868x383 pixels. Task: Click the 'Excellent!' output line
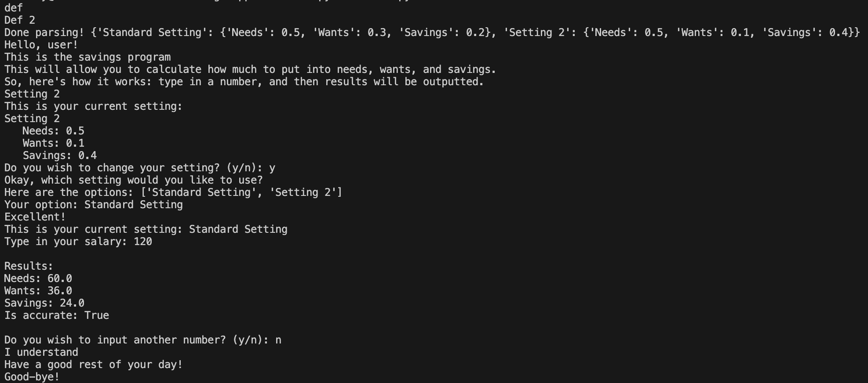35,217
